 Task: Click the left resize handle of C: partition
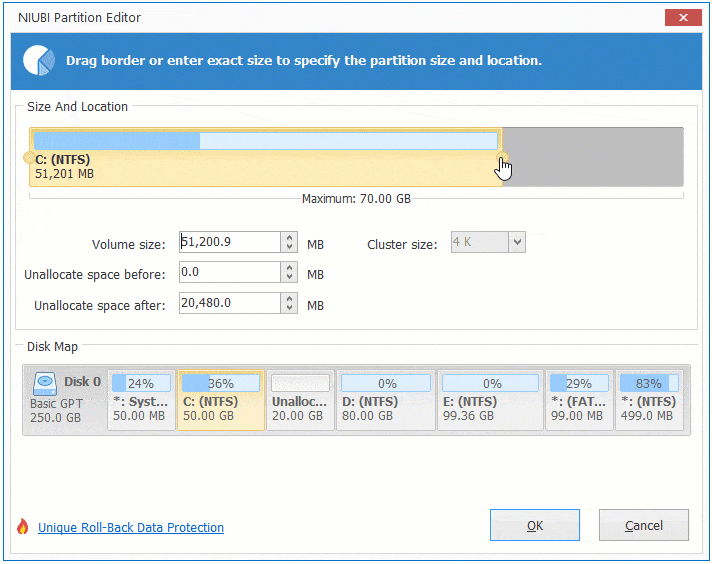(28, 157)
